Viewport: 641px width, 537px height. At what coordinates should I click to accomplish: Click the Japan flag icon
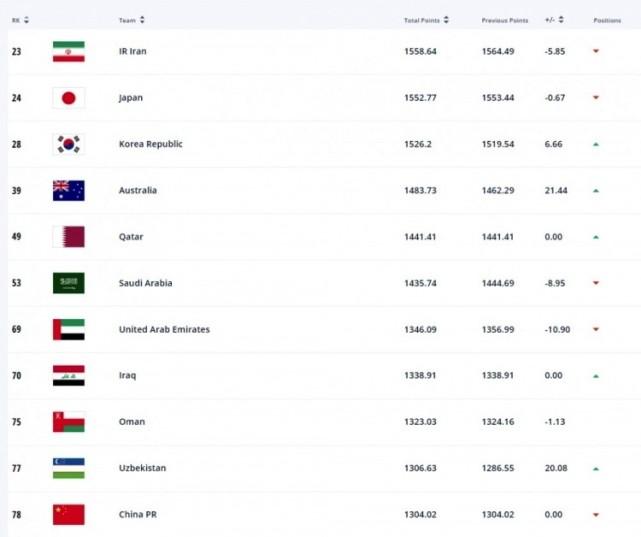pyautogui.click(x=68, y=98)
